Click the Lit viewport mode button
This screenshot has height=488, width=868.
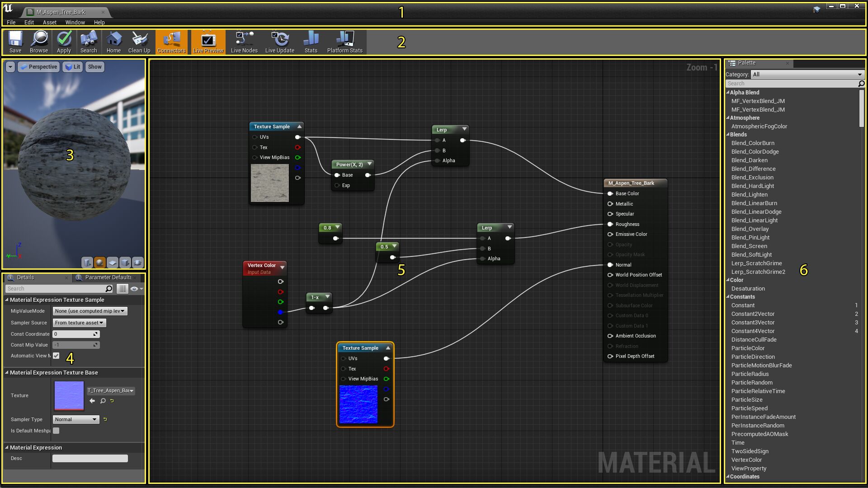73,66
